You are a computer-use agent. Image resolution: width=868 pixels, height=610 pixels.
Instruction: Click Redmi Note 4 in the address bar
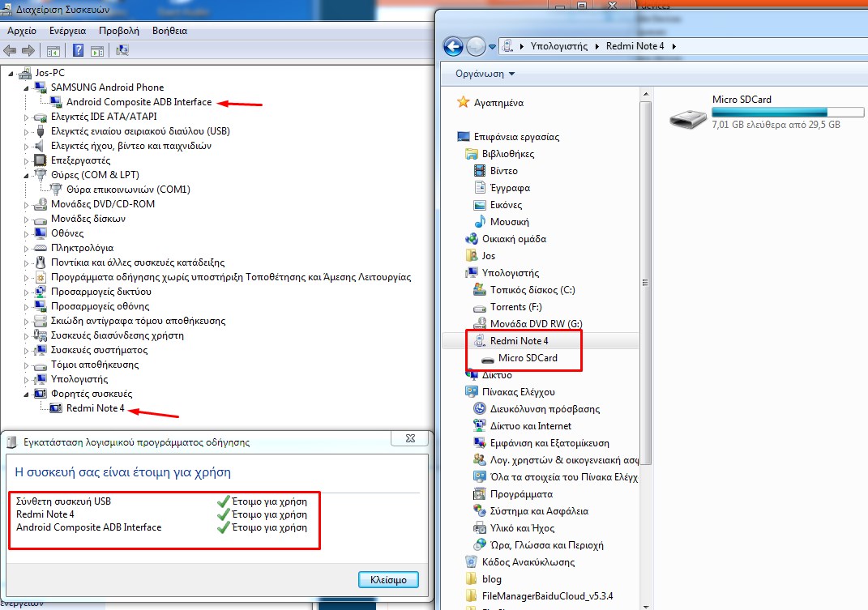[635, 46]
